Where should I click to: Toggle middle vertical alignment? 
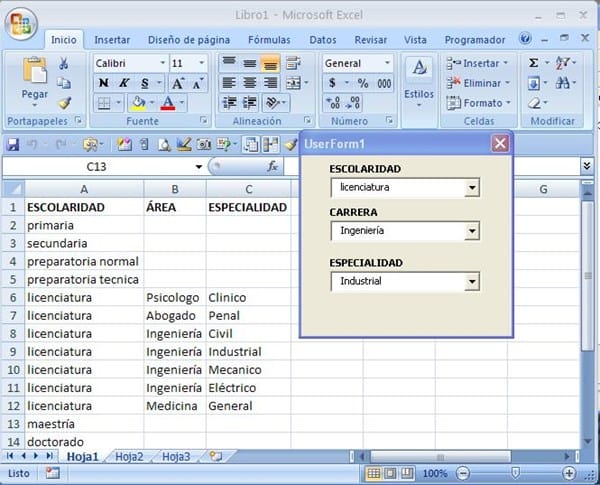click(x=250, y=63)
